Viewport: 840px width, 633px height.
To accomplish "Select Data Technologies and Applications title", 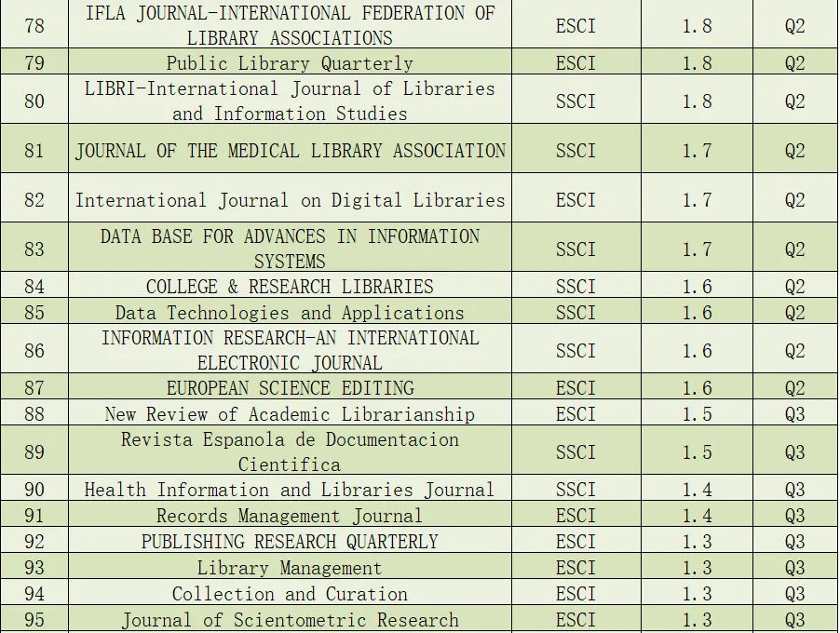I will pyautogui.click(x=290, y=313).
